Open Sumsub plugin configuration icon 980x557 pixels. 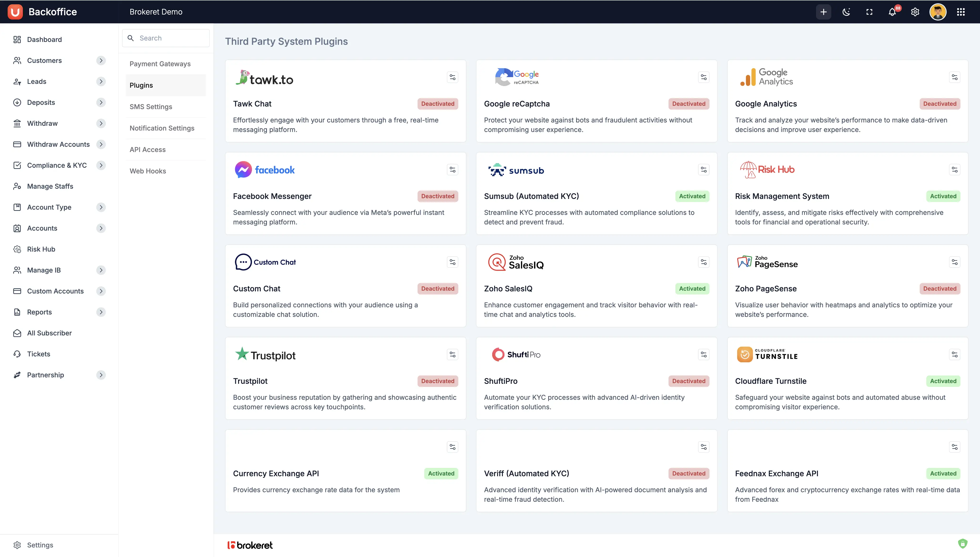[703, 170]
